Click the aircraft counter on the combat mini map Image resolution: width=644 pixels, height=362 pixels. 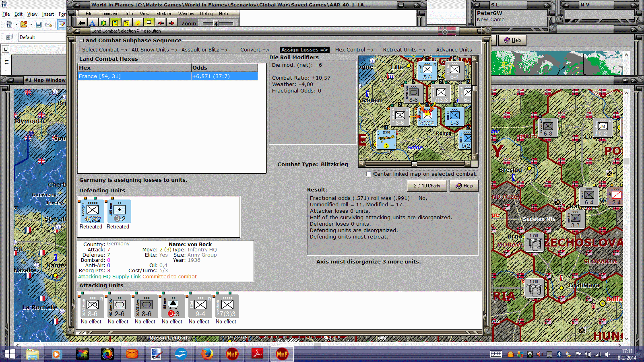[386, 139]
